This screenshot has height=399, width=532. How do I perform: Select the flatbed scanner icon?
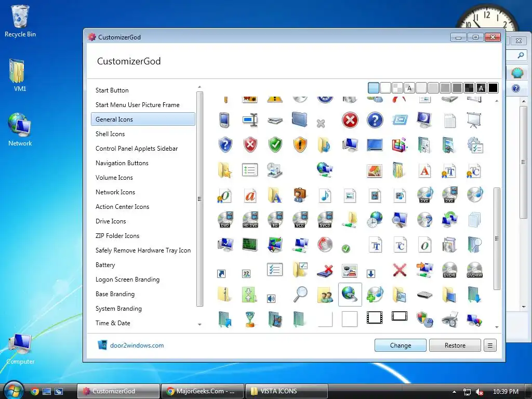click(x=275, y=121)
